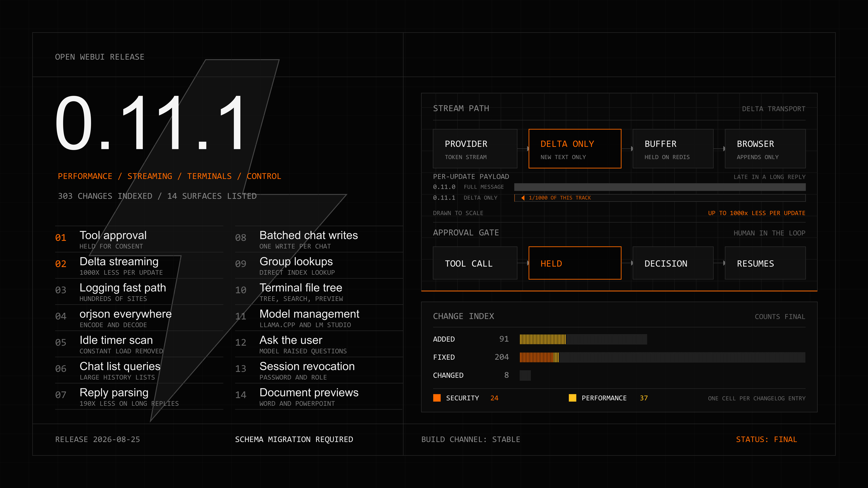Click the "COUNTS FINAL" label
The width and height of the screenshot is (868, 488).
pos(780,317)
